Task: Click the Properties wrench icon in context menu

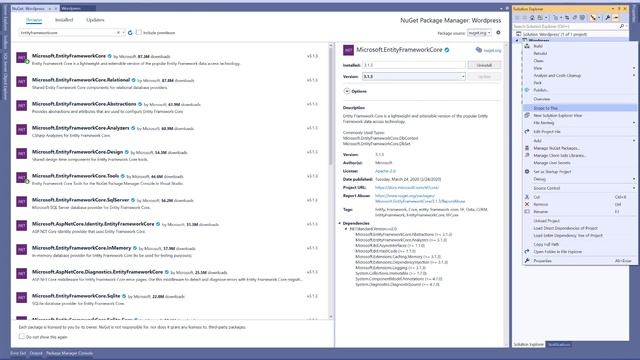Action: pyautogui.click(x=527, y=260)
